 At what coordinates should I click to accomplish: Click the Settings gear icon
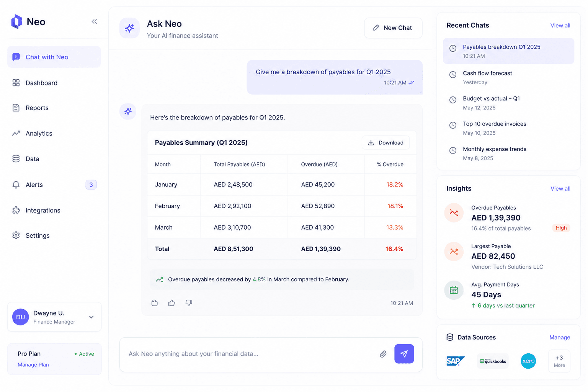[x=16, y=235]
